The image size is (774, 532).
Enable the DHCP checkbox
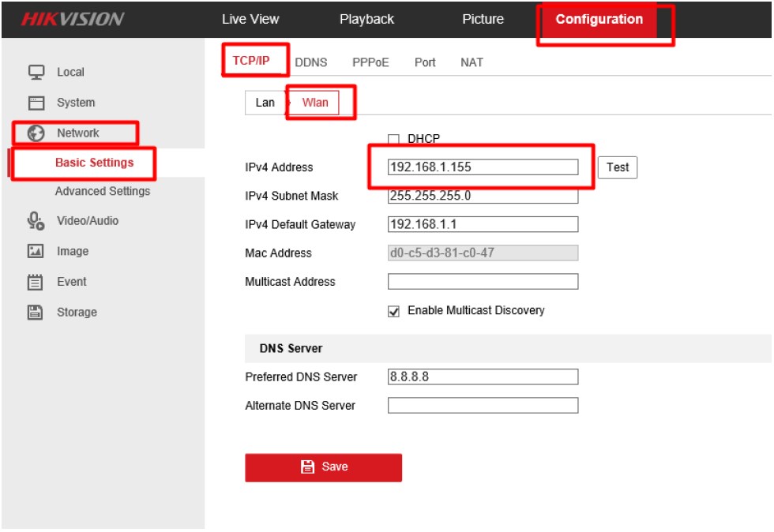394,140
